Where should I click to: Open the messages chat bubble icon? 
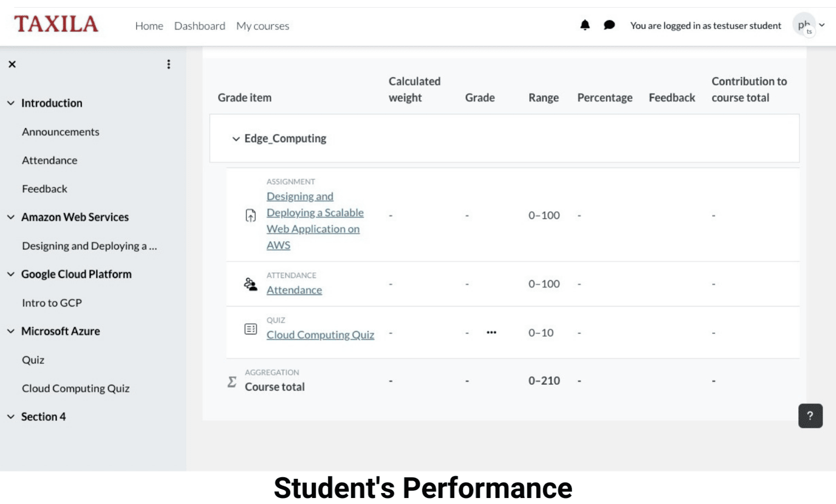[x=609, y=25]
